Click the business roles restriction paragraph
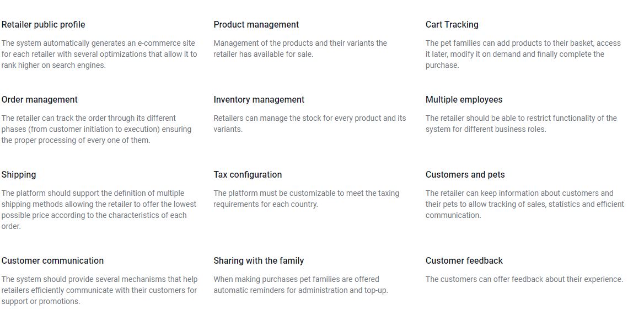Screen dimensions: 644x315 click(521, 124)
